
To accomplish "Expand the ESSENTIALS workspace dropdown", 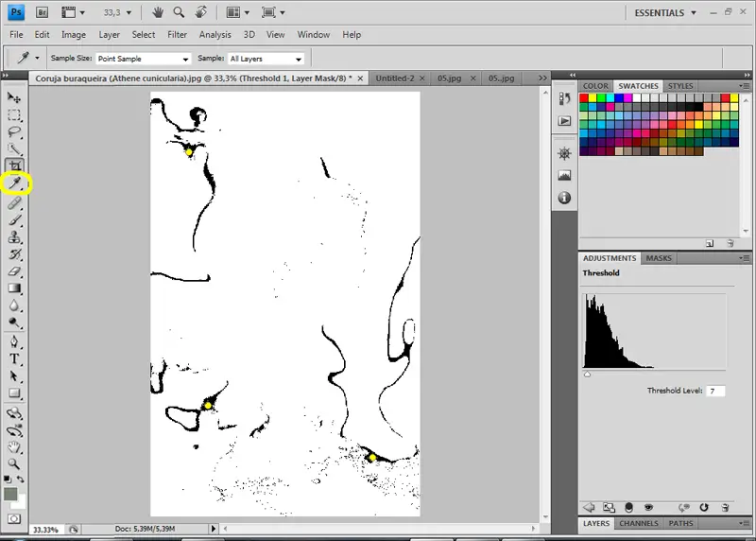I will tap(665, 13).
